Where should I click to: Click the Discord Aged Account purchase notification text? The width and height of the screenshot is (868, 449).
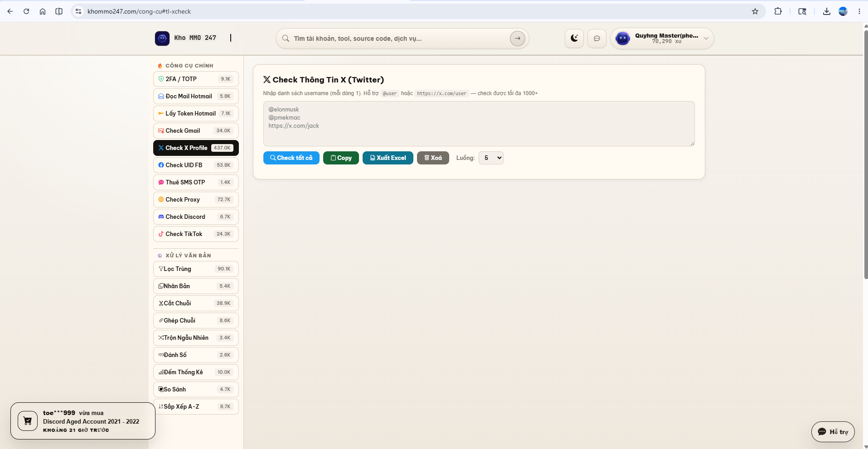point(91,421)
